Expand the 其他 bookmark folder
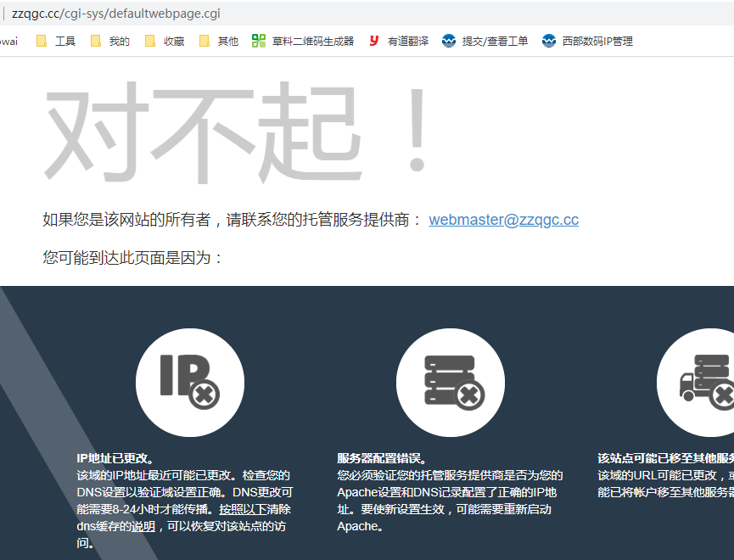The height and width of the screenshot is (560, 734). point(219,41)
